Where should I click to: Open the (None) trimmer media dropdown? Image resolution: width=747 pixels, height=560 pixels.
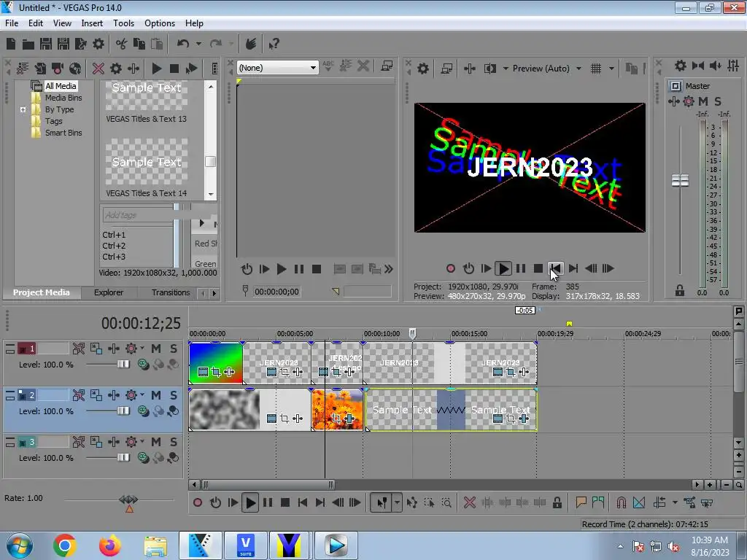[x=277, y=68]
